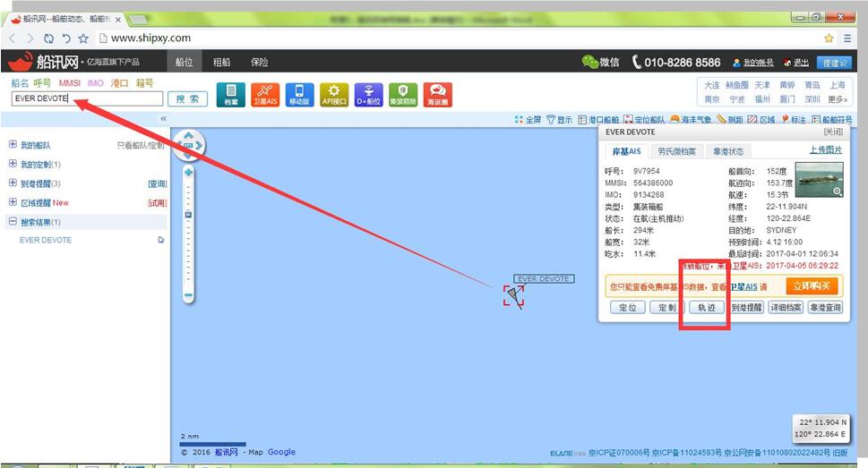Image resolution: width=868 pixels, height=468 pixels.
Task: Collapse the 搜索结果 tree node
Action: [13, 222]
